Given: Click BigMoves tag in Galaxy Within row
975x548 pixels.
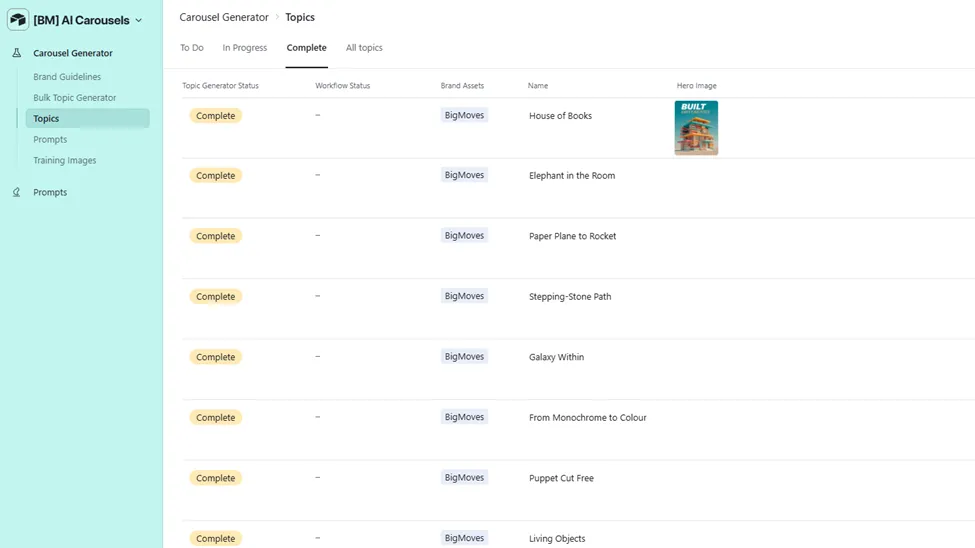Looking at the screenshot, I should 464,356.
